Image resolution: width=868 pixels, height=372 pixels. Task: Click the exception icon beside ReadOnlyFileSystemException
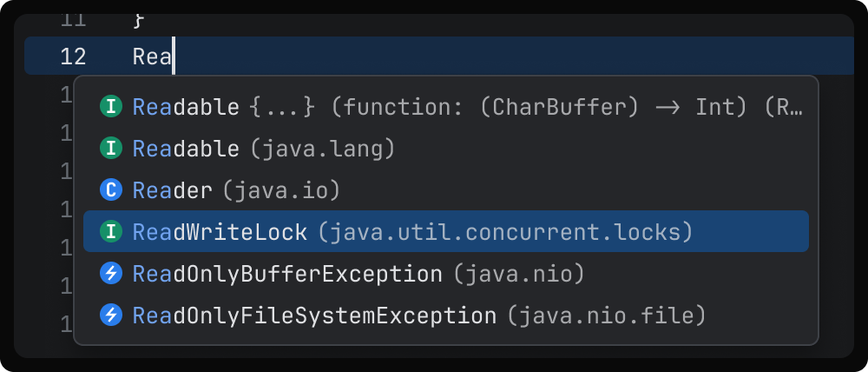[x=110, y=316]
